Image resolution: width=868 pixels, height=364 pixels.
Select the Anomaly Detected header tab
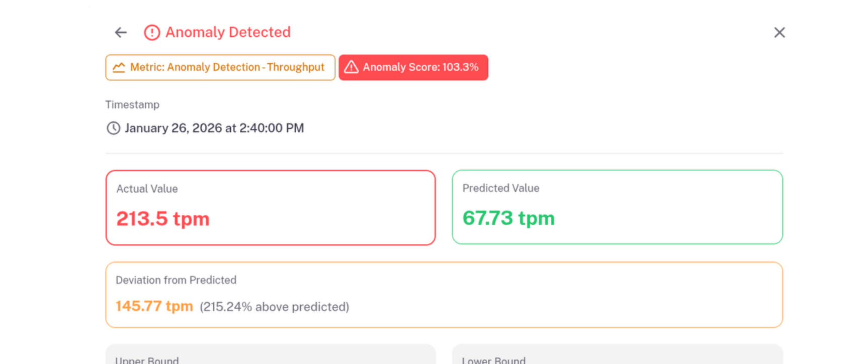(x=229, y=32)
